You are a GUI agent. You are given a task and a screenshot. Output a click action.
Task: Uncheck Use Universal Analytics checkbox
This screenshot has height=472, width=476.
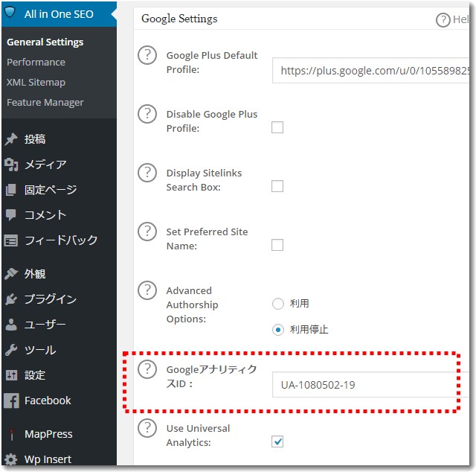click(x=277, y=441)
